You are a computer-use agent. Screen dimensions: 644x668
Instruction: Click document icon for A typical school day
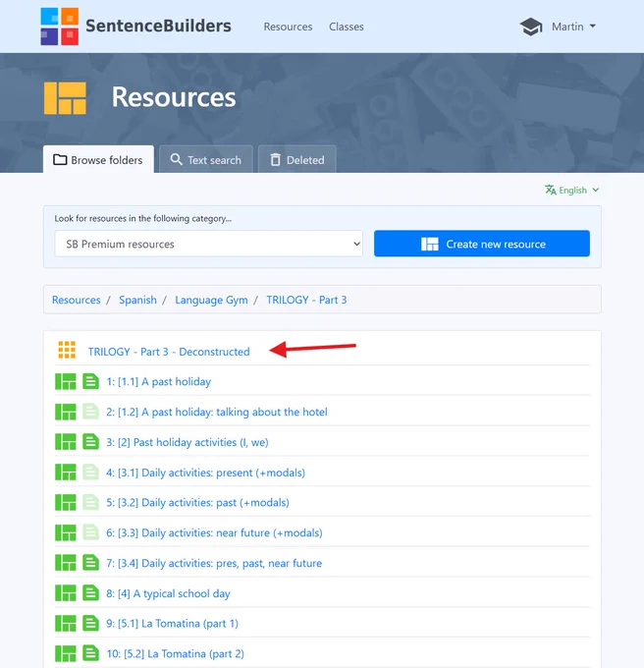click(90, 593)
